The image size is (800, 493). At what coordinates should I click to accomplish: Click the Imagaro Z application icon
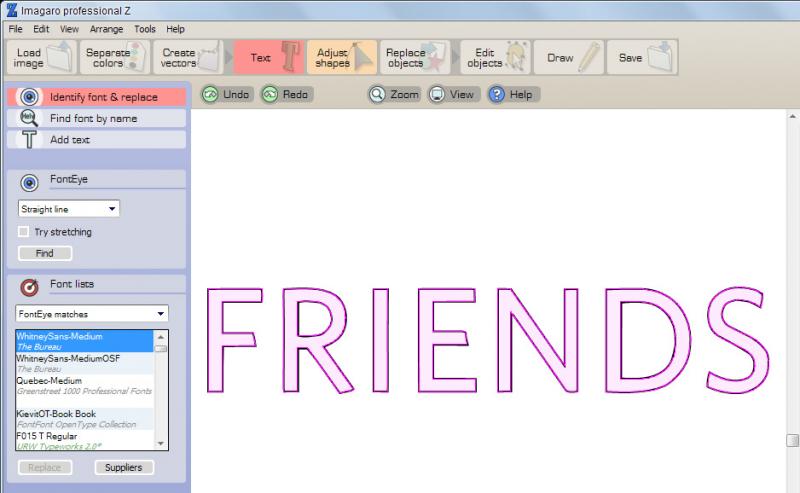(12, 10)
